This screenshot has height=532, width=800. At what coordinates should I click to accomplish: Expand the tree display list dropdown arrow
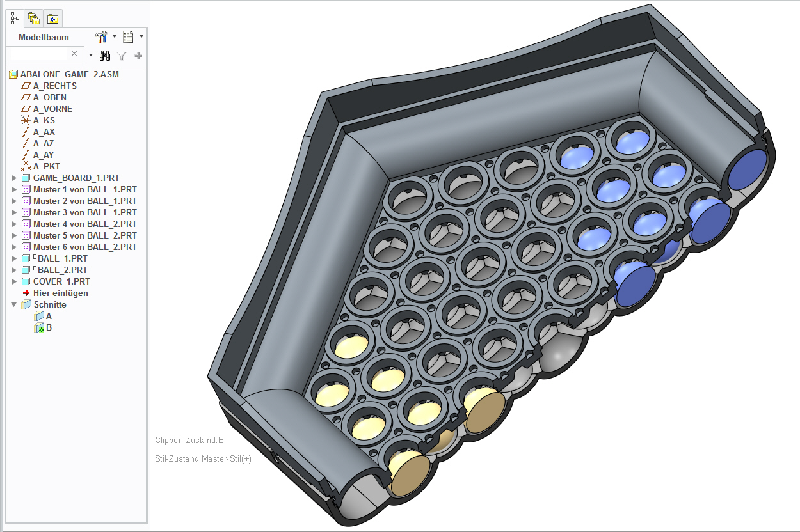click(x=141, y=36)
